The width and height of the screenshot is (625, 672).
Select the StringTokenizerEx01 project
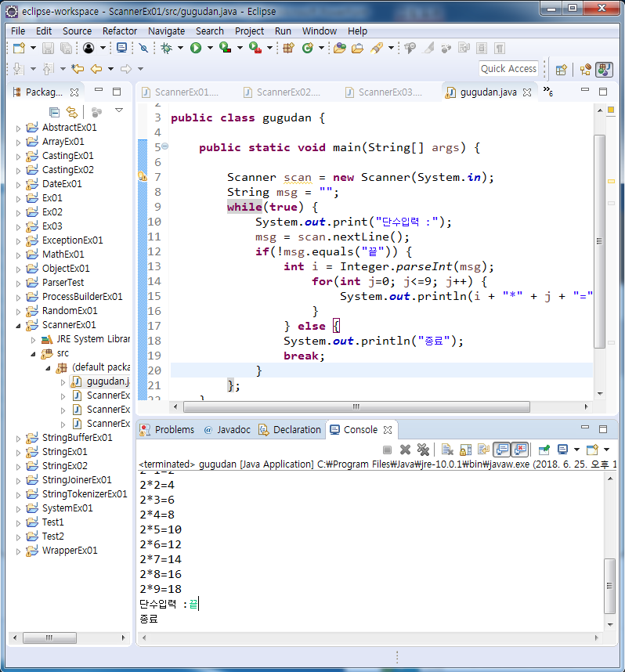(x=78, y=494)
